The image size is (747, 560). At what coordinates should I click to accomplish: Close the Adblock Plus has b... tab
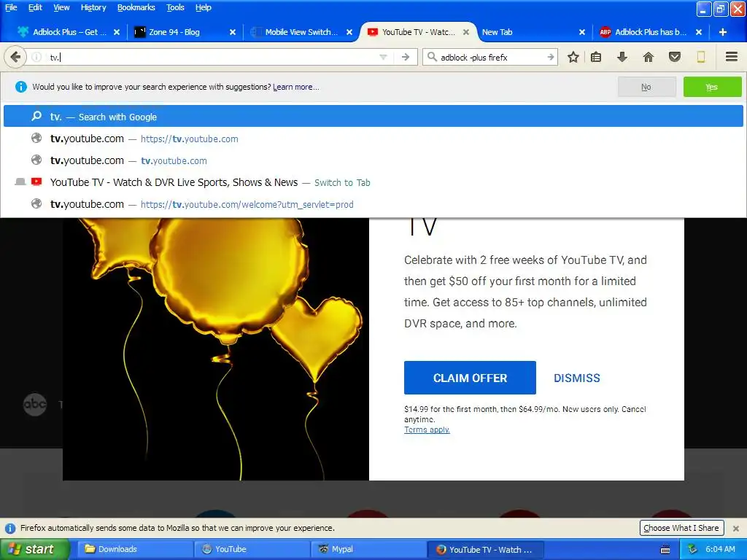click(698, 32)
